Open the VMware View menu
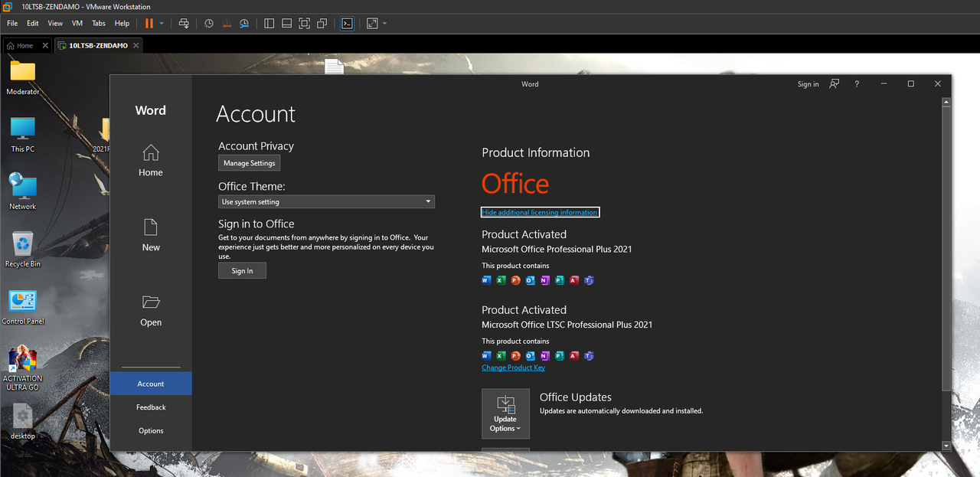Image resolution: width=980 pixels, height=477 pixels. [x=55, y=24]
